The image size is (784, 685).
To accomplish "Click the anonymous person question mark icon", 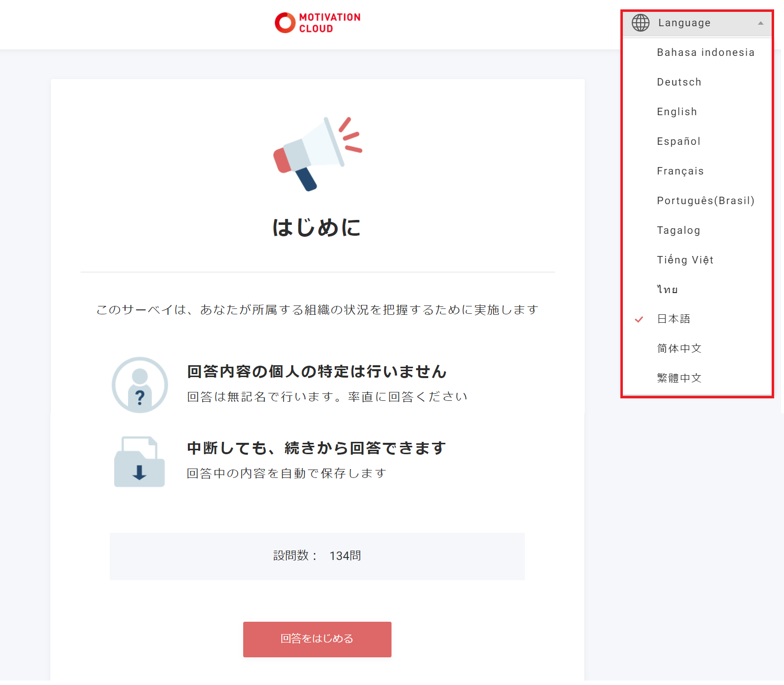I will pyautogui.click(x=140, y=385).
